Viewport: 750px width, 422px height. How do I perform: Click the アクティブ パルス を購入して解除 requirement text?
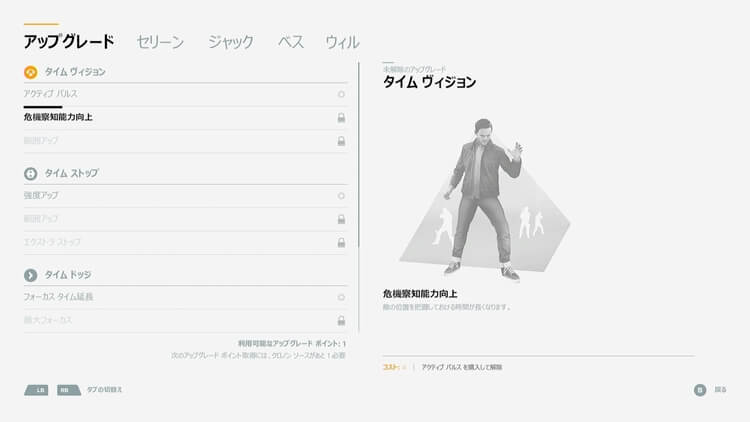[x=462, y=367]
